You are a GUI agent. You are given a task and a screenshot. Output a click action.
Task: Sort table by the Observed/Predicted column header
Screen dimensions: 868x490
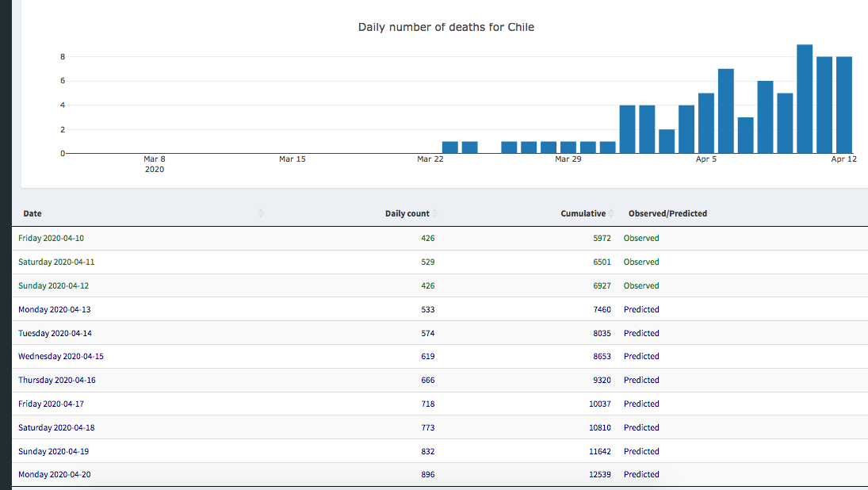(667, 213)
